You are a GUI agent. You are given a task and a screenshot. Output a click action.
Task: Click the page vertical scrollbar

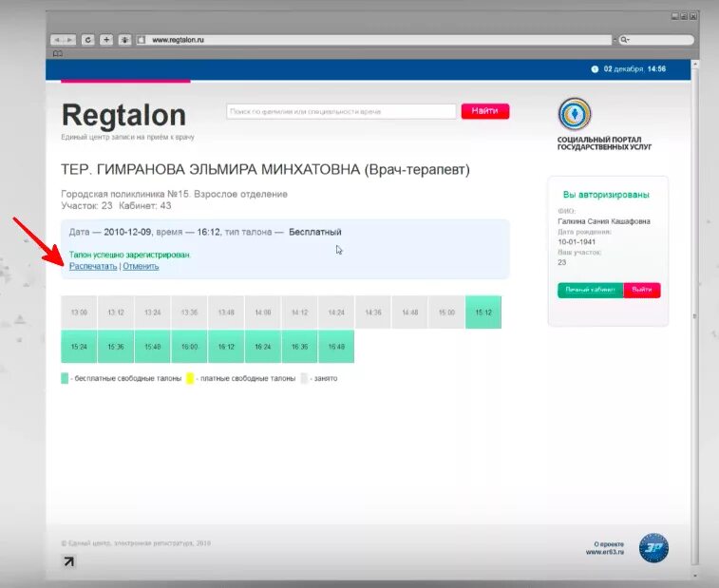695,316
